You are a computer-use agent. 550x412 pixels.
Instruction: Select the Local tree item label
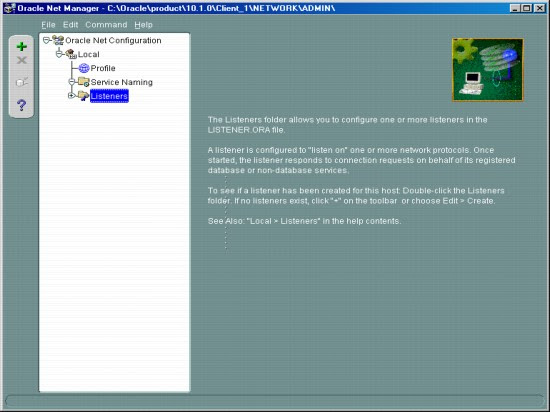(x=88, y=54)
